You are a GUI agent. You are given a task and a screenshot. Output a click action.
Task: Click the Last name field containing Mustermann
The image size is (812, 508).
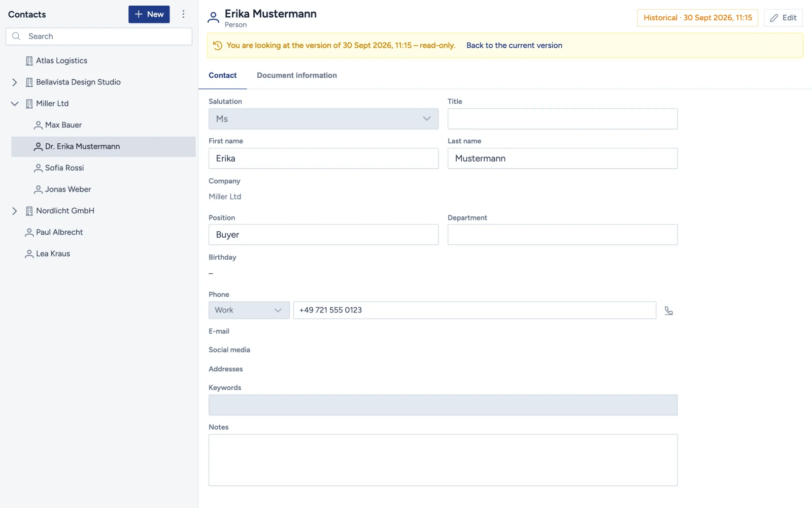[x=562, y=158]
